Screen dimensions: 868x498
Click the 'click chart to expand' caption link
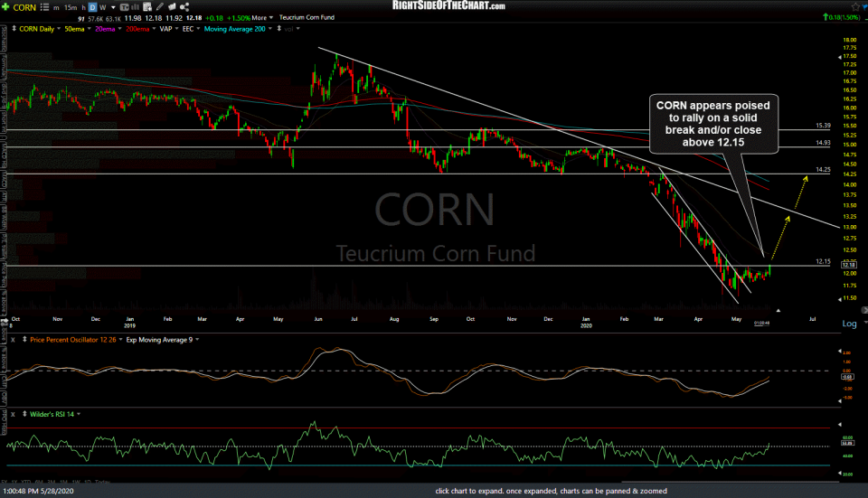[x=551, y=491]
